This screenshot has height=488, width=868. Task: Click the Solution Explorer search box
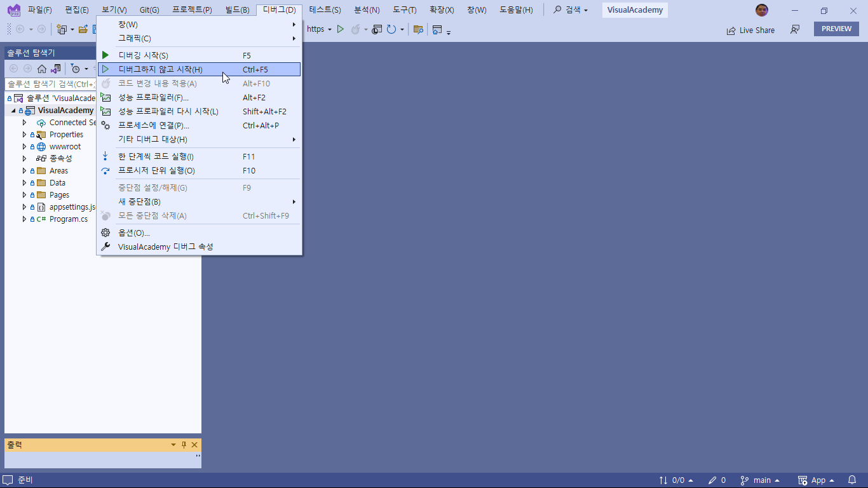51,84
